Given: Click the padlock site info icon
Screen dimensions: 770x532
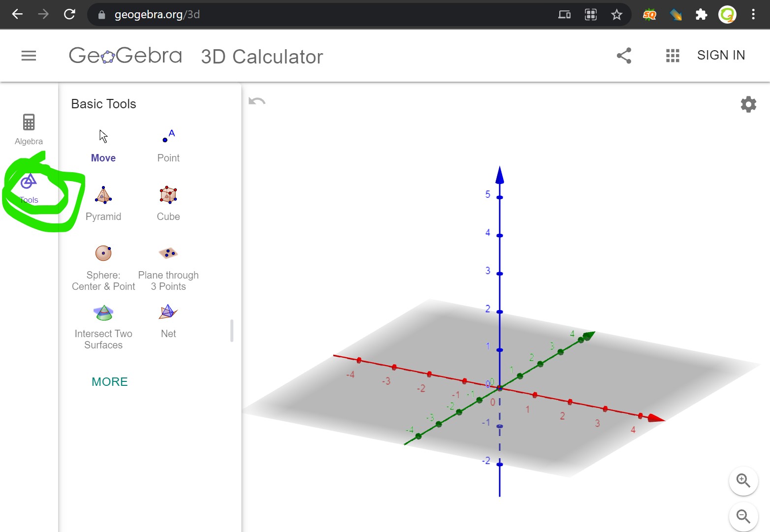Looking at the screenshot, I should [x=102, y=15].
